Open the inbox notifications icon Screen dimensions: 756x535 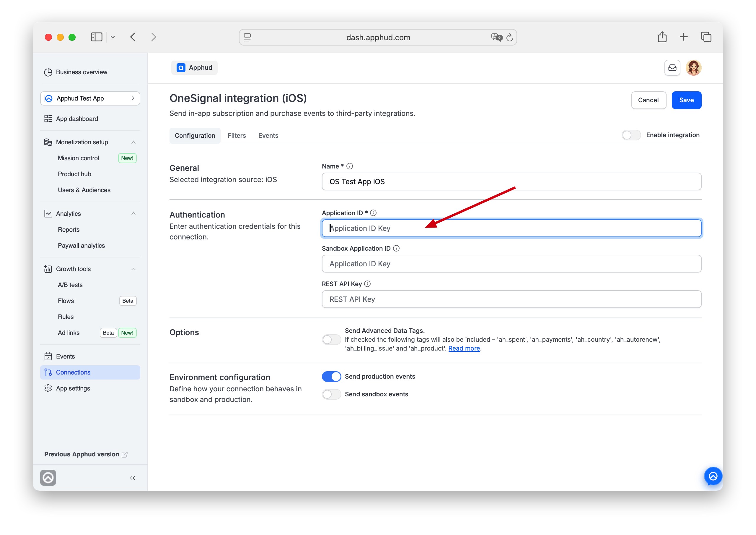tap(672, 68)
